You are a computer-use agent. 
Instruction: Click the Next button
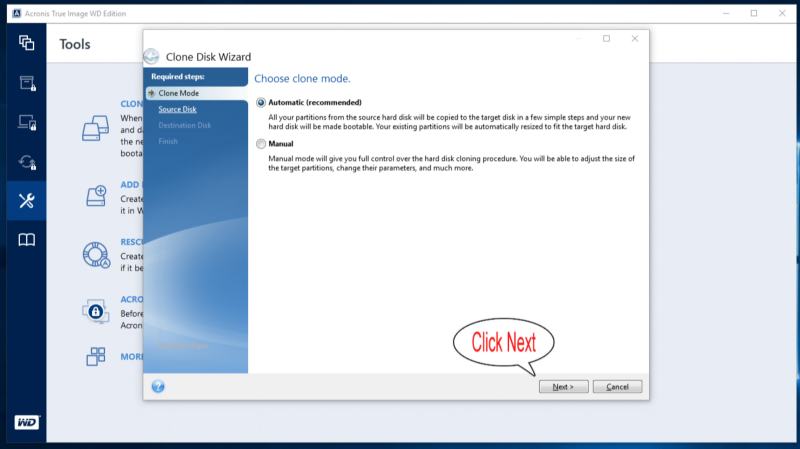coord(564,387)
